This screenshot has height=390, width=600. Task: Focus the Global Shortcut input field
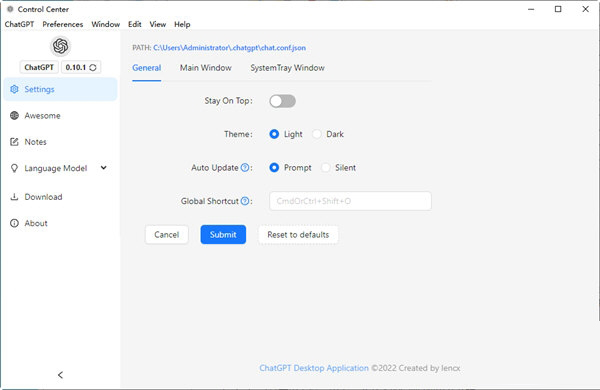pos(350,201)
